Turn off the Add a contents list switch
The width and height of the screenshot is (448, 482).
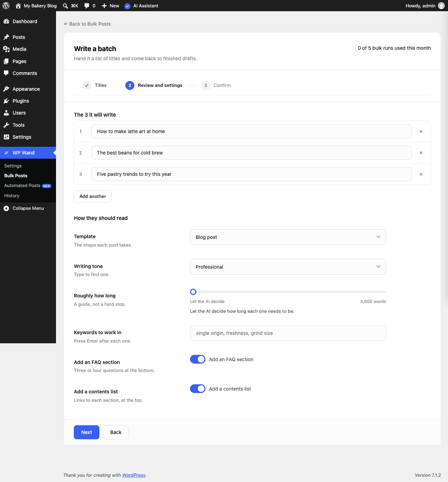(x=198, y=389)
